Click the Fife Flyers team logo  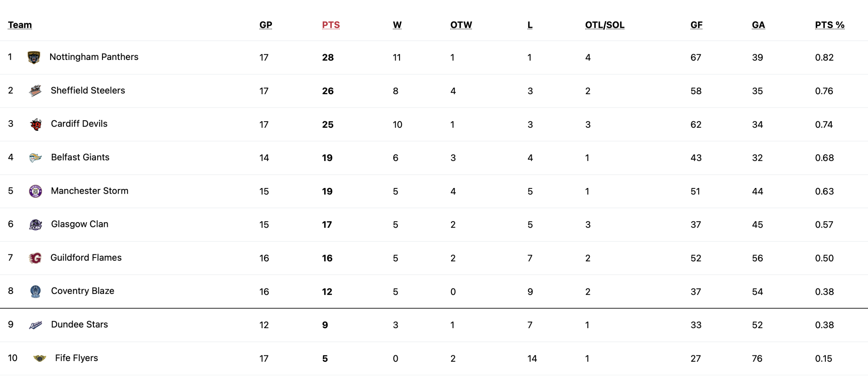[40, 358]
